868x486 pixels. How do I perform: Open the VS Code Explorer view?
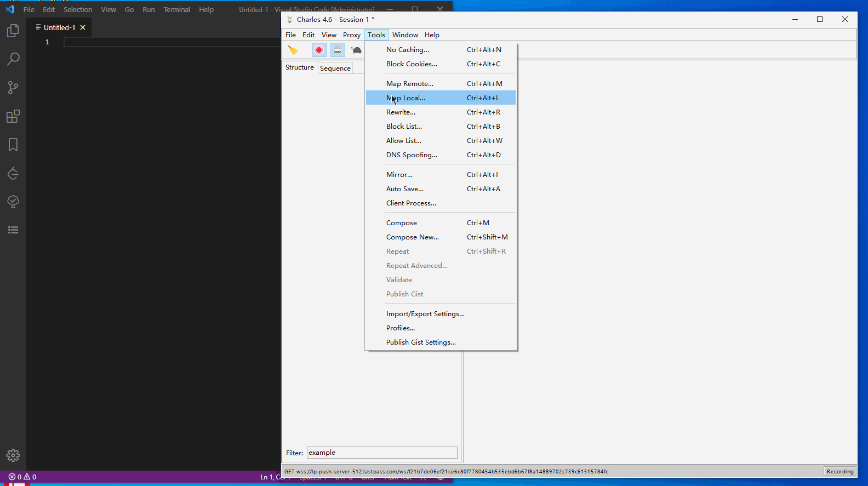coord(13,31)
